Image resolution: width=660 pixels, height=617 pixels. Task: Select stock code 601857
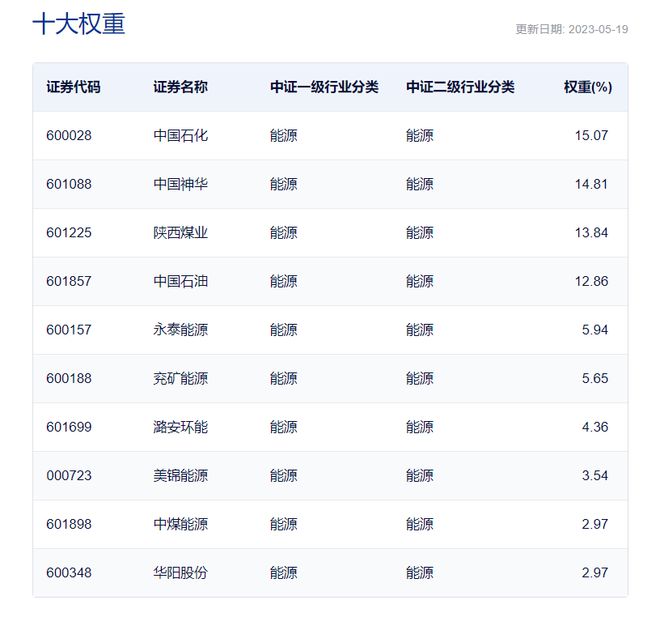(69, 281)
